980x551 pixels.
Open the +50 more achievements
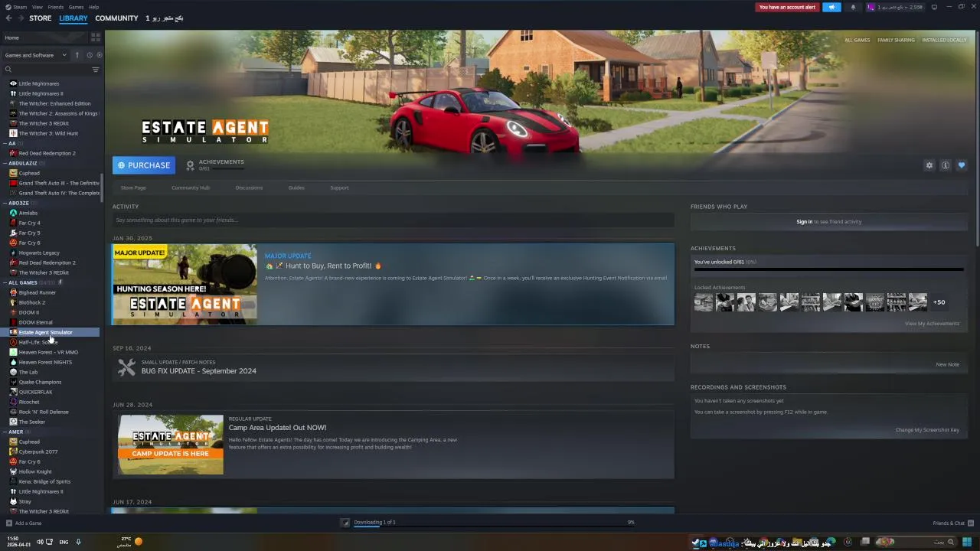point(939,302)
